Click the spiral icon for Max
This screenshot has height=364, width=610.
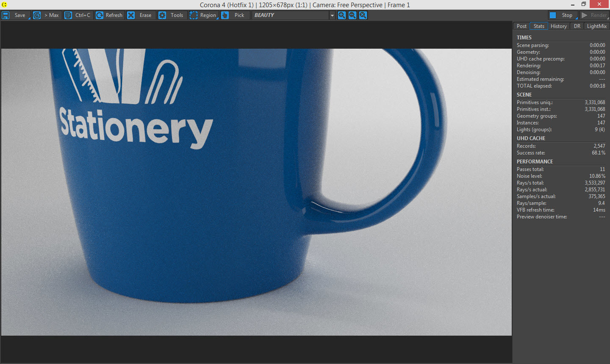pyautogui.click(x=37, y=15)
